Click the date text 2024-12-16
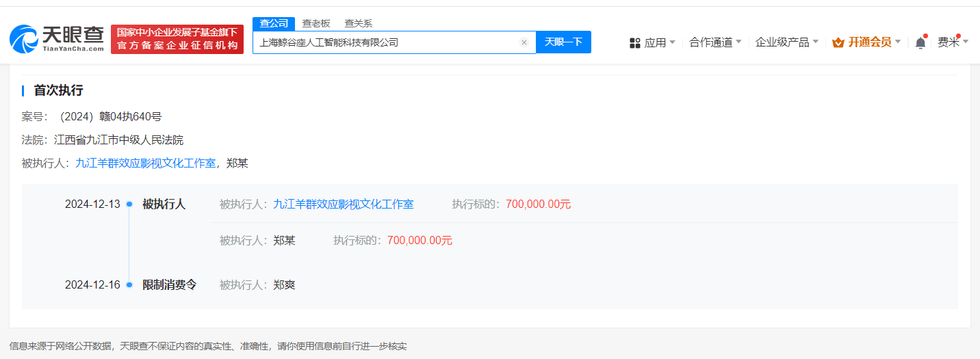Viewport: 980px width, 359px height. click(x=92, y=285)
